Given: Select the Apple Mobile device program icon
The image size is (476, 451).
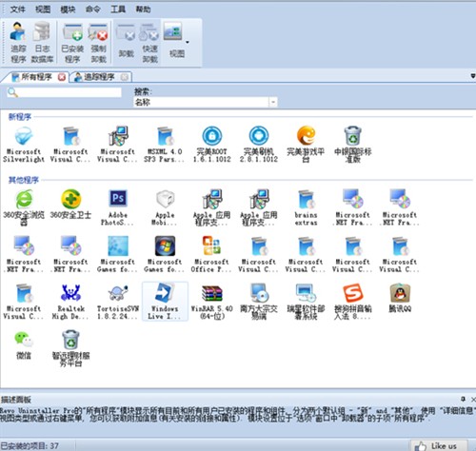Looking at the screenshot, I should point(165,207).
